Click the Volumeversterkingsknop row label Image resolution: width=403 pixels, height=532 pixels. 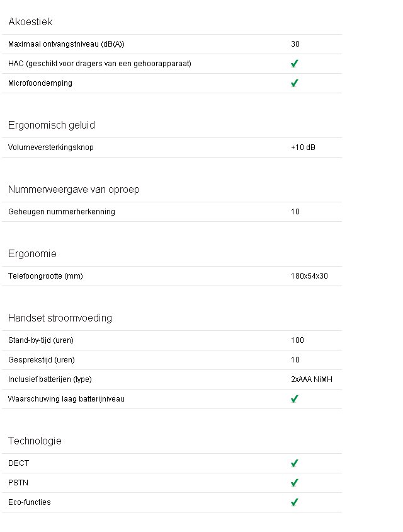click(51, 147)
